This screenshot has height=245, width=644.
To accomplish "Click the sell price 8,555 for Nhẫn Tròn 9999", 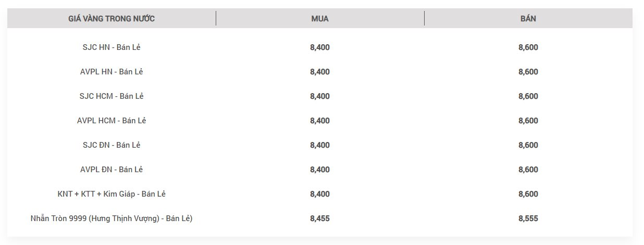I will click(x=528, y=218).
